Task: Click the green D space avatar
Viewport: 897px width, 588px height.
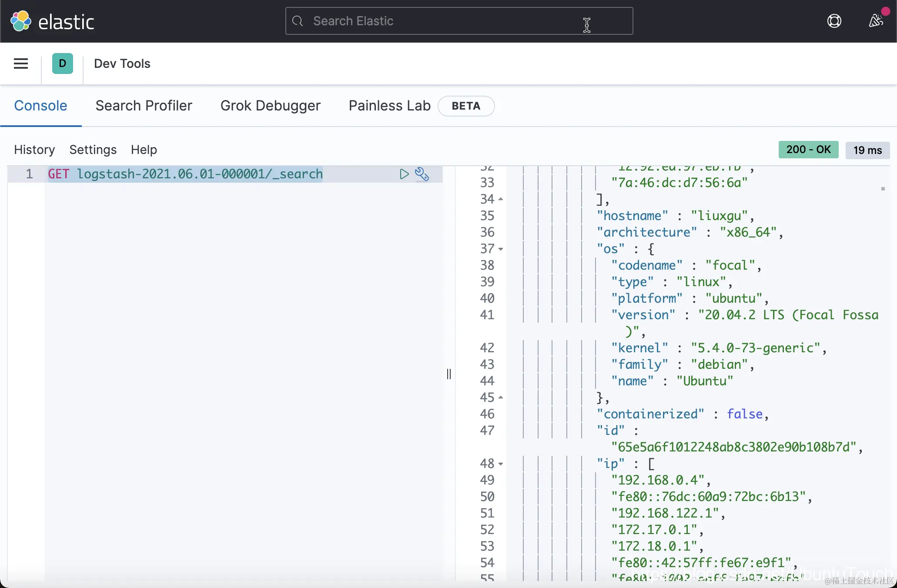Action: tap(63, 63)
